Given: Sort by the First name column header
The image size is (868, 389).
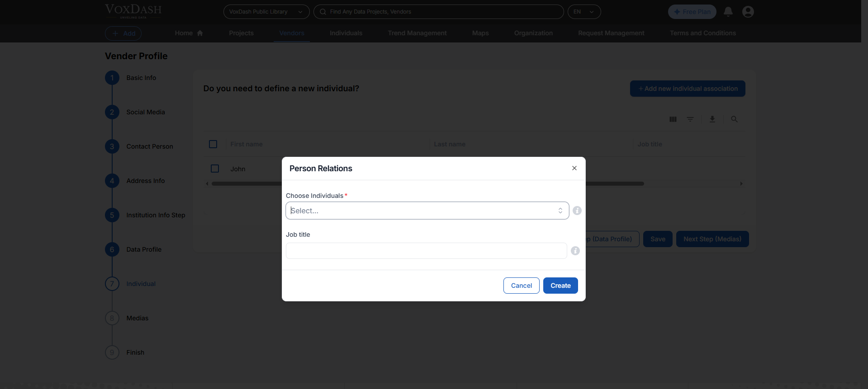Looking at the screenshot, I should tap(247, 144).
